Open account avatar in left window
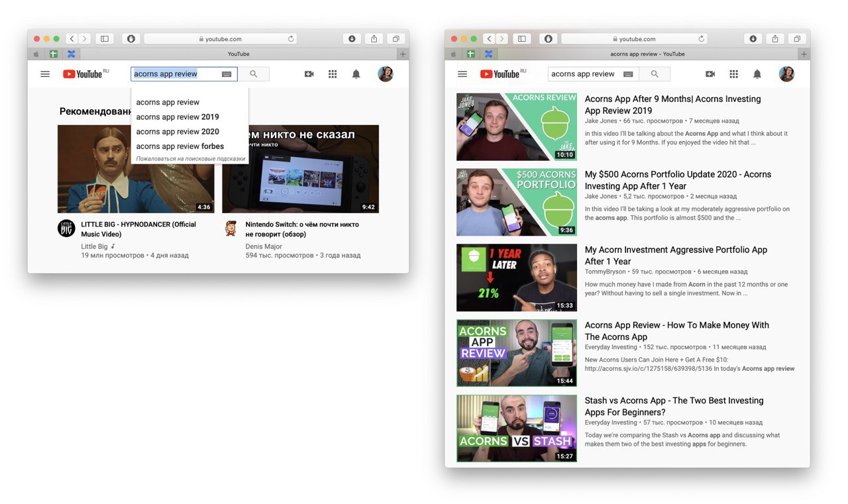This screenshot has height=504, width=848. [x=386, y=74]
